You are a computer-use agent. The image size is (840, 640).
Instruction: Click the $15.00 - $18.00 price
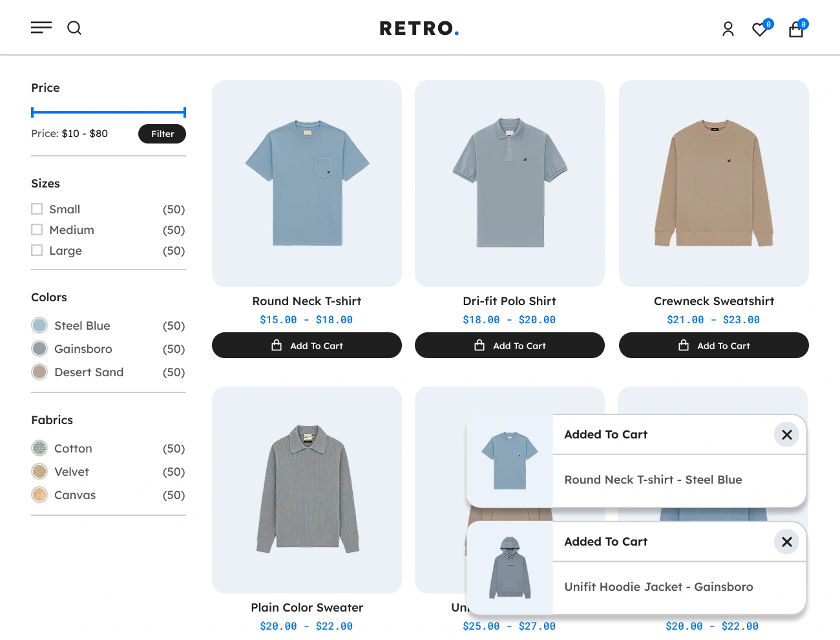(x=306, y=320)
